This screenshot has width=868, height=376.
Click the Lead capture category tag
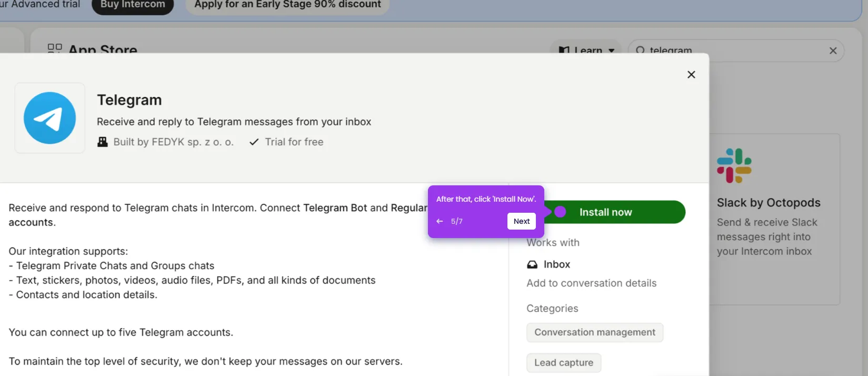point(564,363)
